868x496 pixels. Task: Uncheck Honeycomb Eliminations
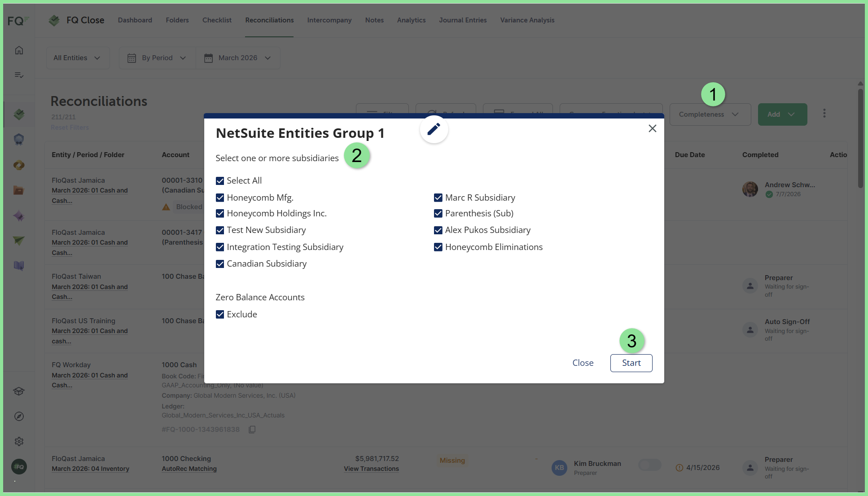pos(438,247)
